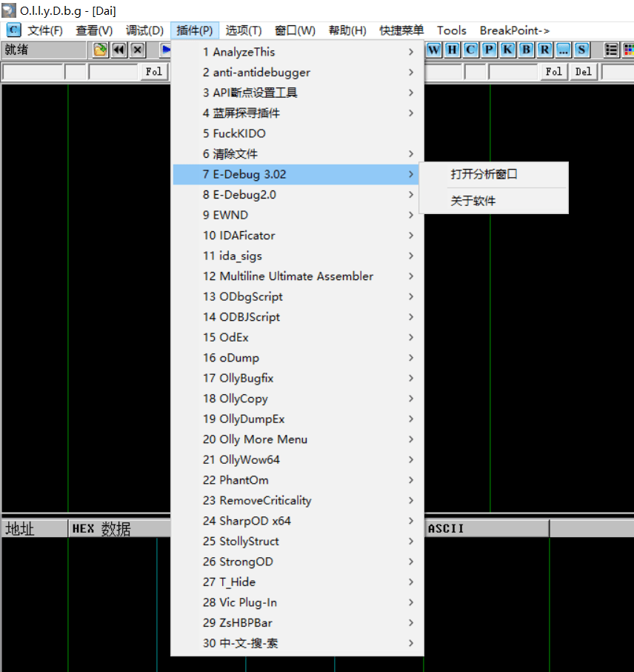Expand the 蓝屏探寻插件 submenu arrow
The height and width of the screenshot is (672, 634).
[411, 113]
